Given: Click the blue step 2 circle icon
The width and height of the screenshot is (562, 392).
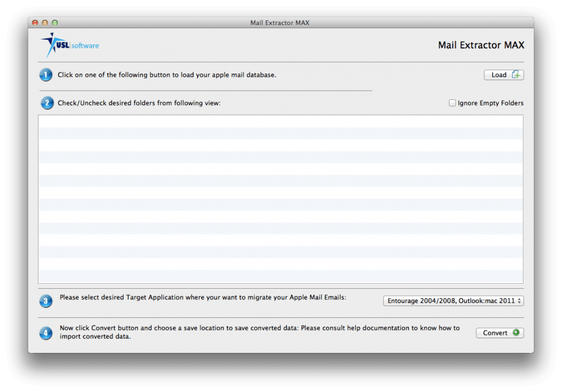Looking at the screenshot, I should (47, 103).
